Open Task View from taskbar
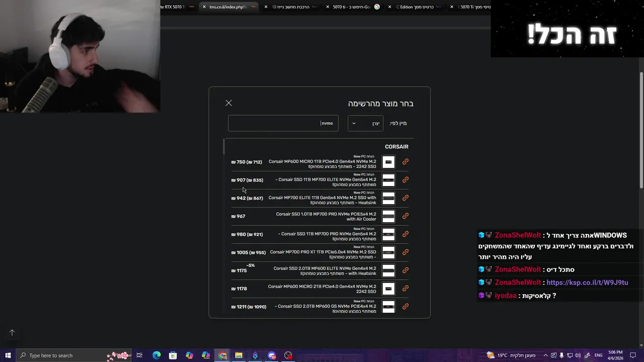 click(139, 355)
